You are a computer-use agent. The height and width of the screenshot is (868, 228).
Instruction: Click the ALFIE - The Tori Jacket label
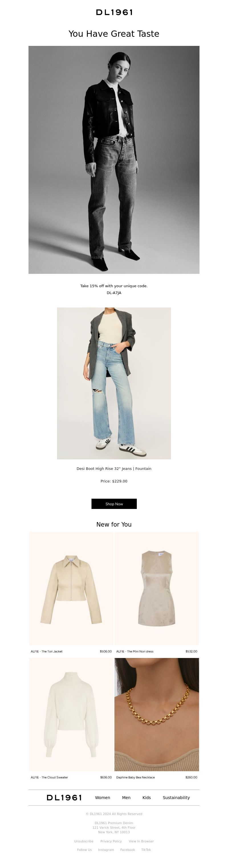point(46,651)
